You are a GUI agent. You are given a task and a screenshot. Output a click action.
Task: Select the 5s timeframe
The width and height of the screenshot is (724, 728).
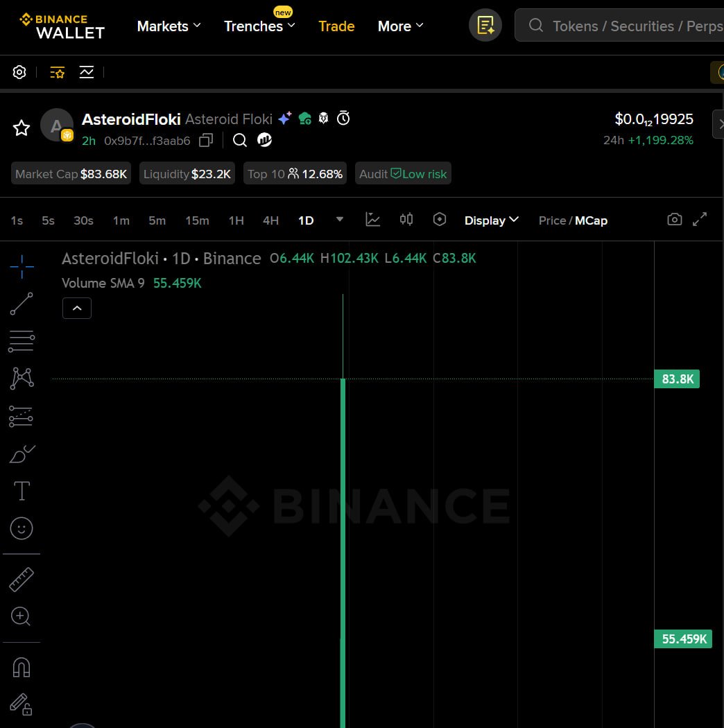(48, 220)
